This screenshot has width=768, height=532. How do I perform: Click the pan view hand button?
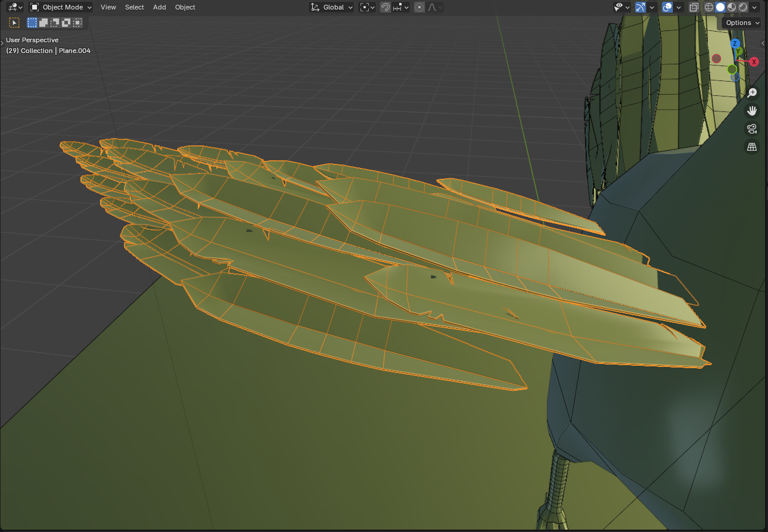[x=752, y=110]
